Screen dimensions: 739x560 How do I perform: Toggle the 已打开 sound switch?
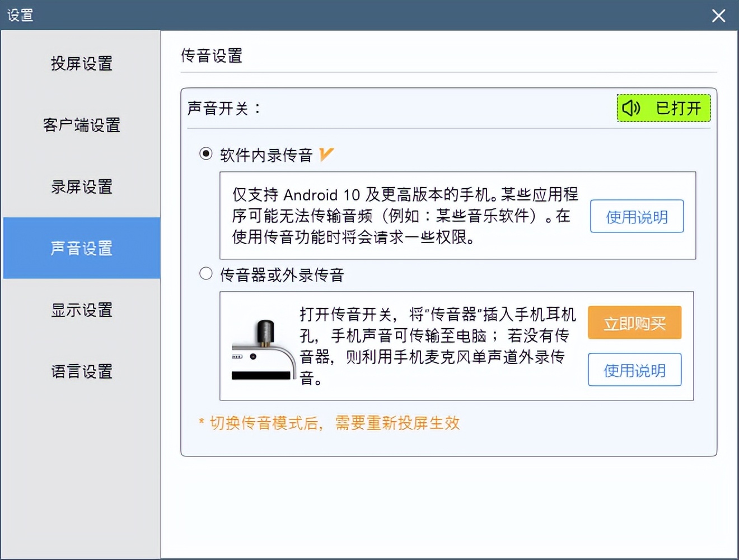click(x=663, y=108)
